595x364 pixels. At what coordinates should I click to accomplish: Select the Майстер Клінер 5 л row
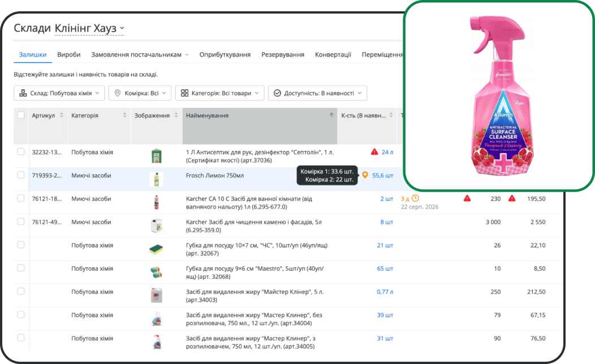pyautogui.click(x=21, y=291)
